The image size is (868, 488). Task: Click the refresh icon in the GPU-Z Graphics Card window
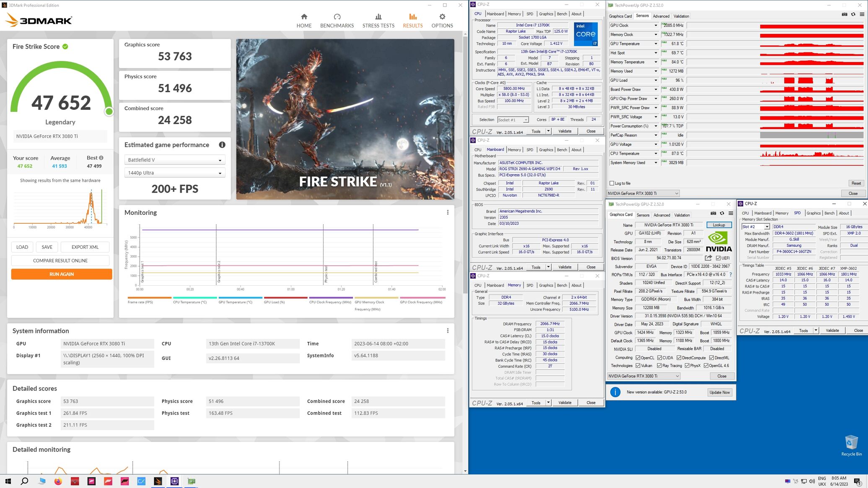pyautogui.click(x=722, y=213)
